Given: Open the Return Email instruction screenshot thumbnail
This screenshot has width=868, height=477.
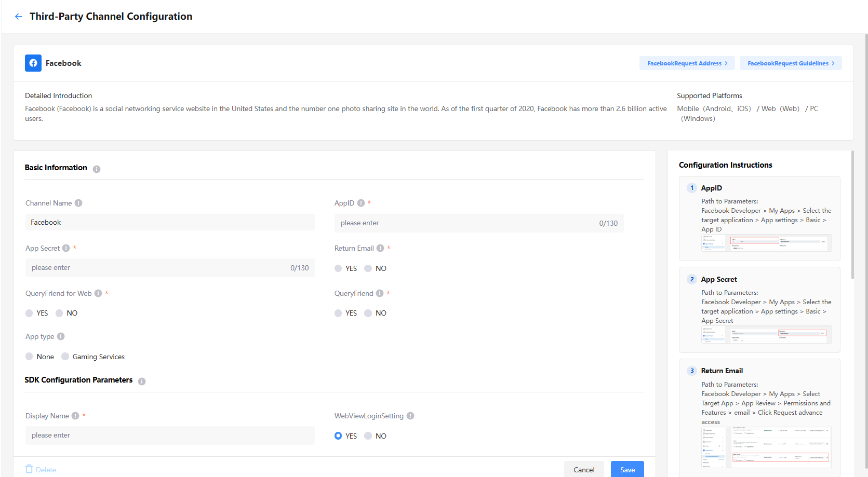Looking at the screenshot, I should tap(766, 447).
